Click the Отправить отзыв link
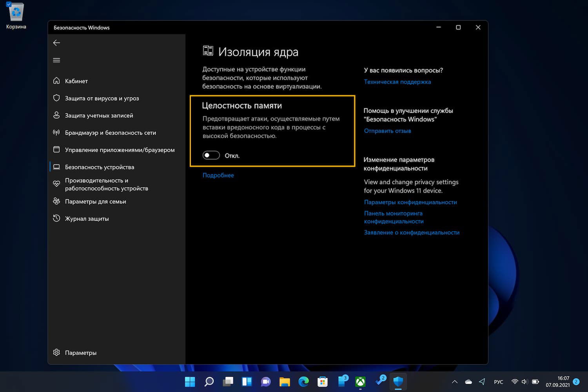Viewport: 588px width, 392px height. pyautogui.click(x=388, y=131)
